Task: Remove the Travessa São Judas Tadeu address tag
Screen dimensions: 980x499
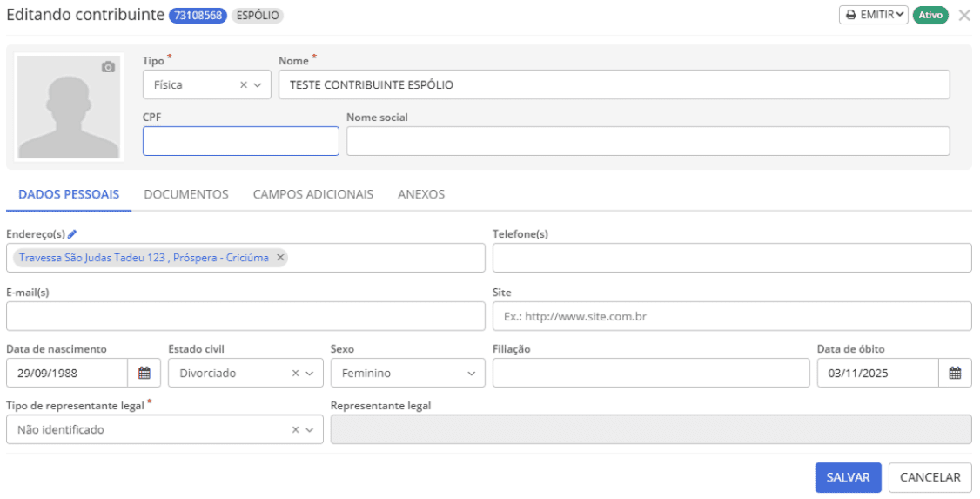Action: (279, 258)
